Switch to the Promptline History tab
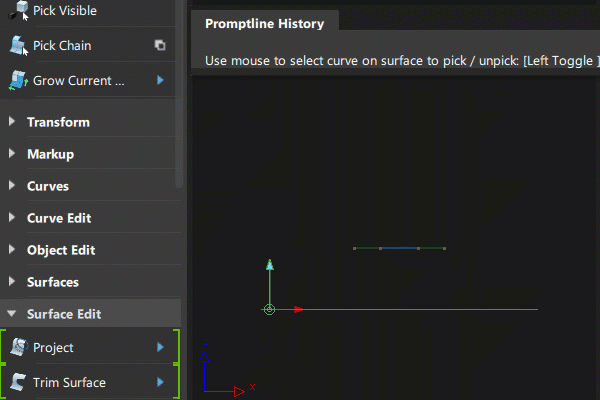The height and width of the screenshot is (400, 600). (265, 23)
